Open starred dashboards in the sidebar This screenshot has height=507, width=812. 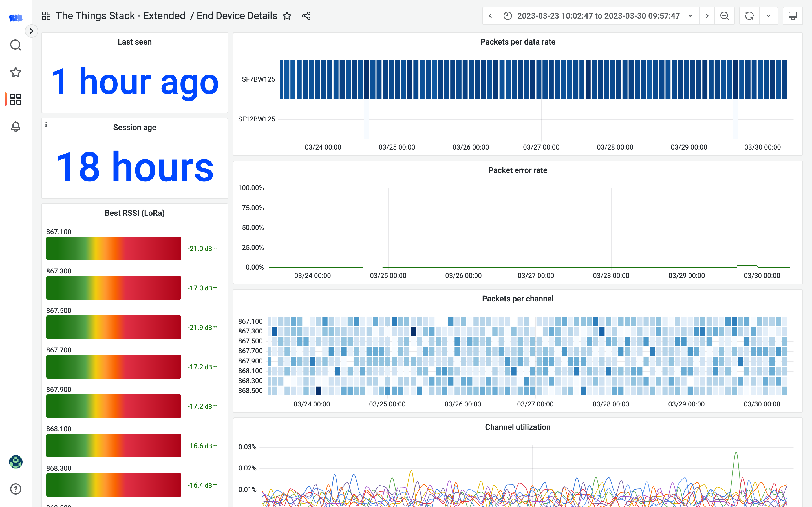tap(16, 72)
